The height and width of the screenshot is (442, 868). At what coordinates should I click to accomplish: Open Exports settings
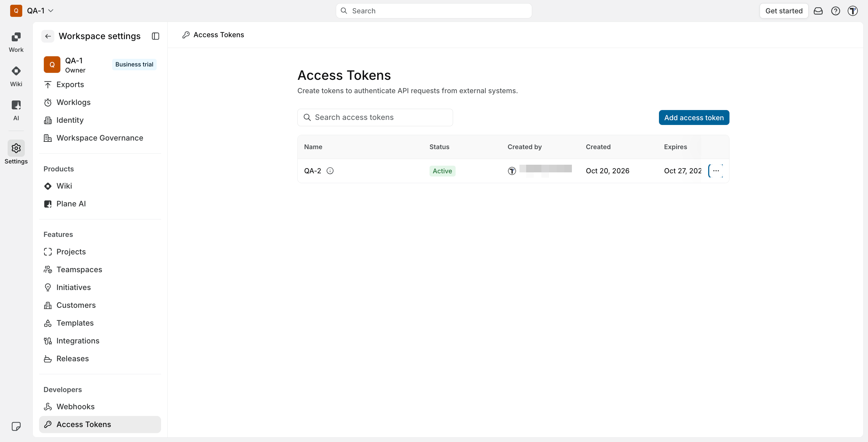point(100,84)
